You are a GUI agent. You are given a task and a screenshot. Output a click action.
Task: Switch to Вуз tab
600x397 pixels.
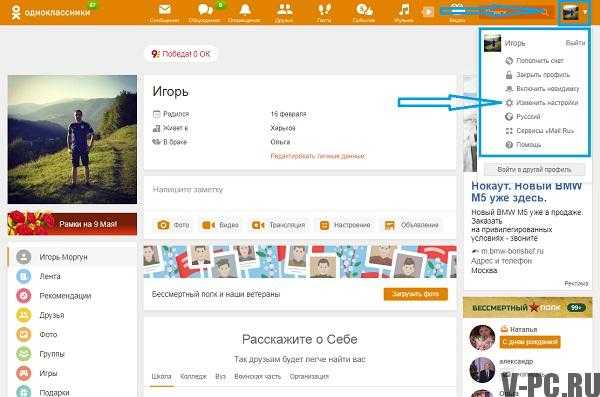coord(220,376)
